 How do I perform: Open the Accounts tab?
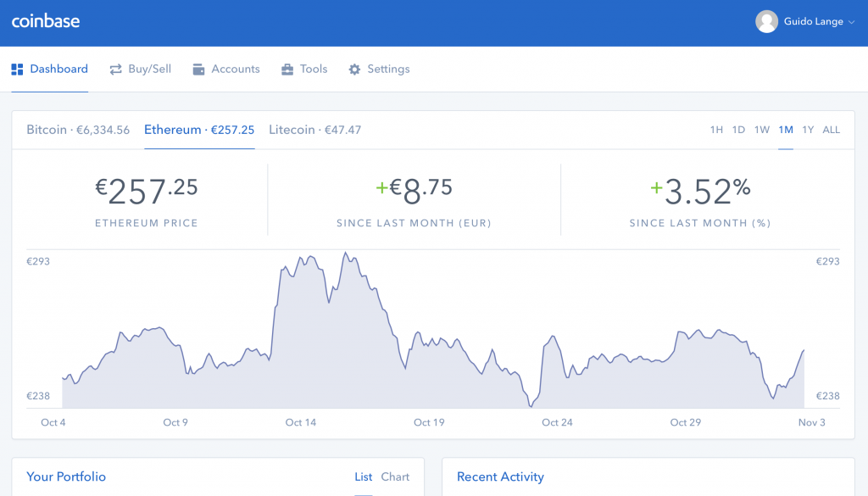(225, 70)
